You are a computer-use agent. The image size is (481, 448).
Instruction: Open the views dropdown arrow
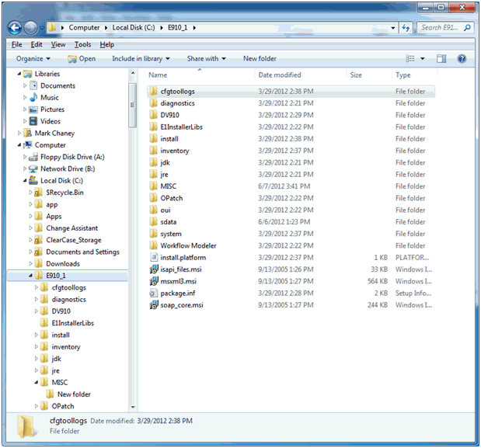[423, 58]
